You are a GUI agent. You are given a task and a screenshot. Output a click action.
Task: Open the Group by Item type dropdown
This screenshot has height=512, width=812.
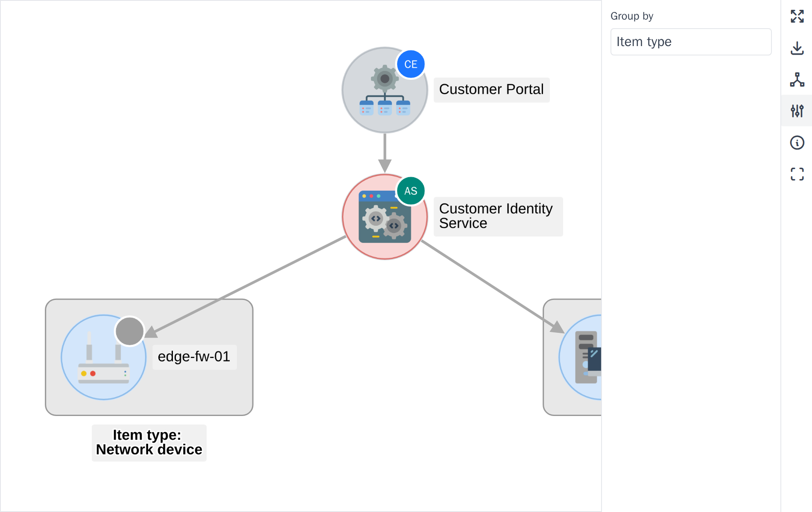(691, 42)
